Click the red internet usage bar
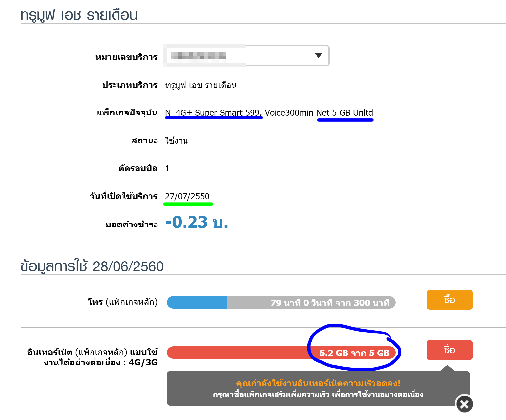The height and width of the screenshot is (420, 506). point(237,353)
